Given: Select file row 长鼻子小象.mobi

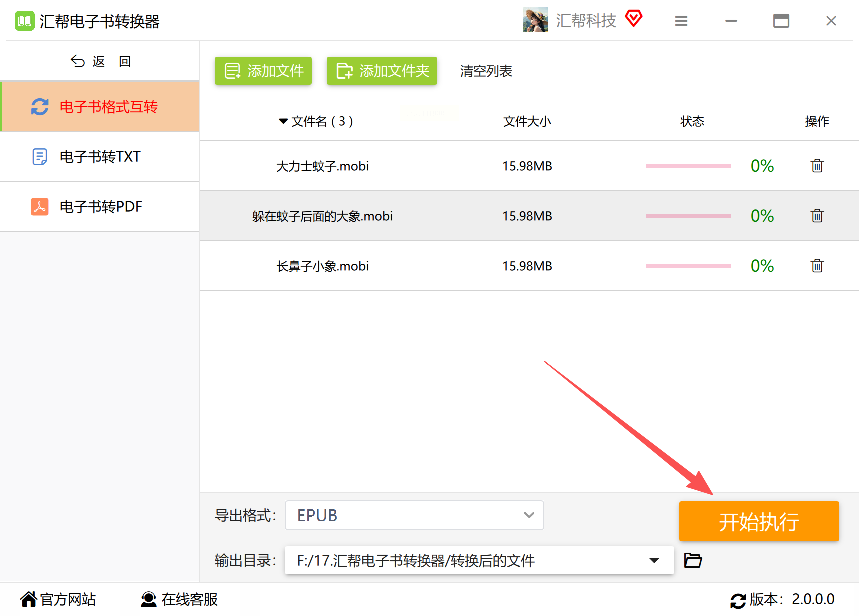Looking at the screenshot, I should point(529,266).
